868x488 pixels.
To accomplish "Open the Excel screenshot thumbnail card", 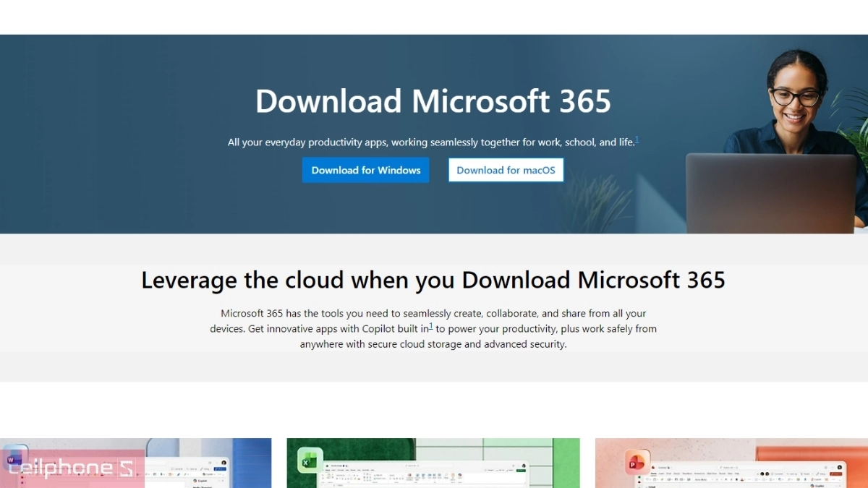I will (433, 463).
